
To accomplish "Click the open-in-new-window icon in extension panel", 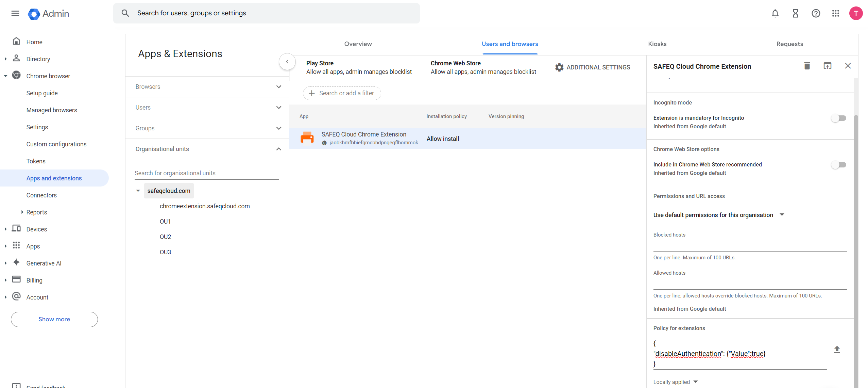I will [827, 66].
